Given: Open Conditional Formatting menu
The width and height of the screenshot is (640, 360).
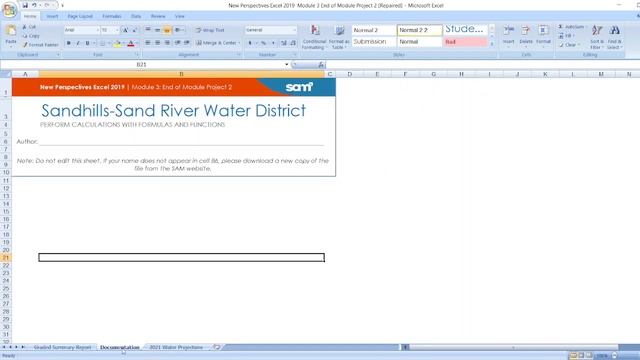Looking at the screenshot, I should pos(314,38).
